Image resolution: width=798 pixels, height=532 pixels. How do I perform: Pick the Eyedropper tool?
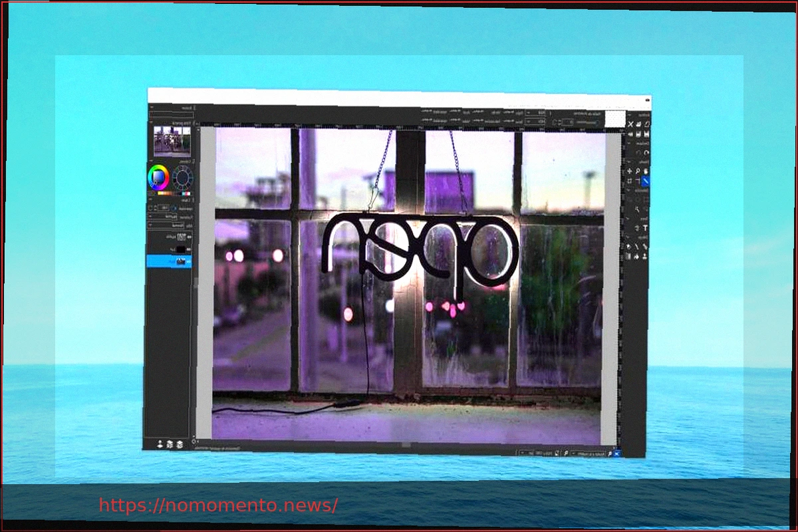click(645, 171)
